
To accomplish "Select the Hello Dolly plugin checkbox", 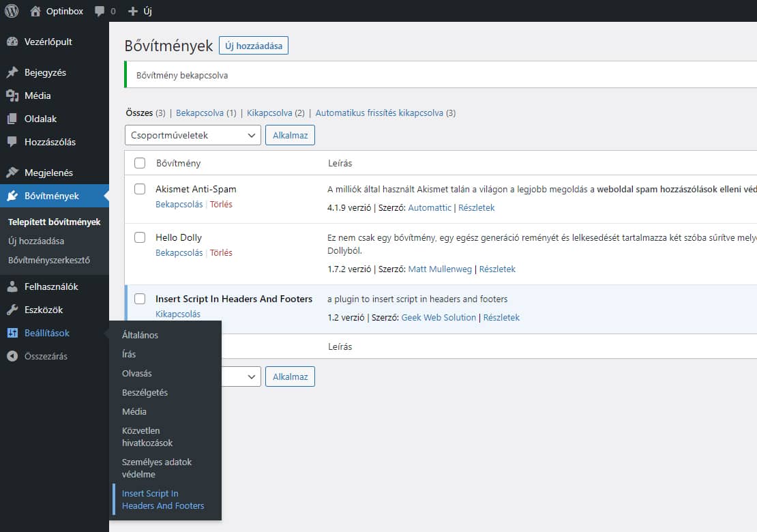I will (140, 237).
